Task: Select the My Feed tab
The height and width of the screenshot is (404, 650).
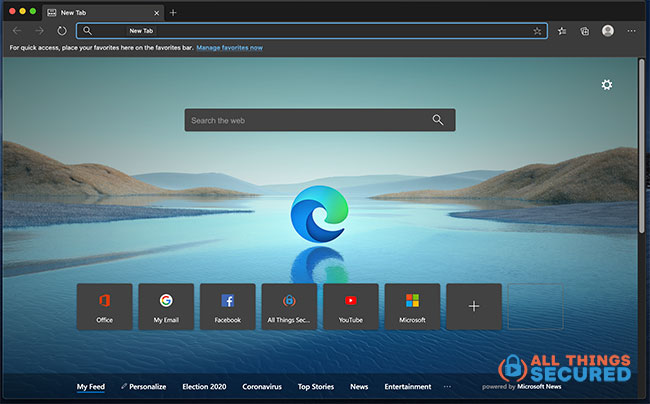Action: [x=91, y=387]
